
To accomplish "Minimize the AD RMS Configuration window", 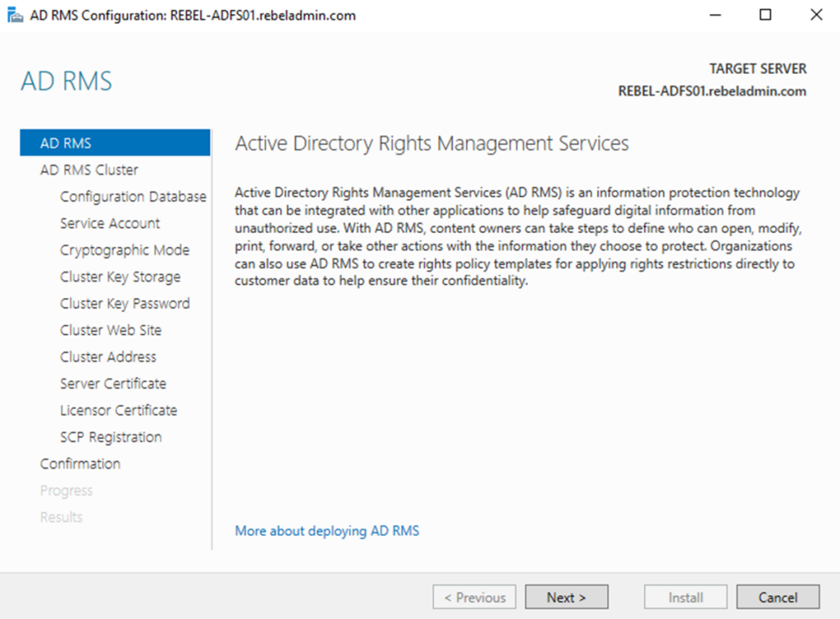I will (717, 14).
